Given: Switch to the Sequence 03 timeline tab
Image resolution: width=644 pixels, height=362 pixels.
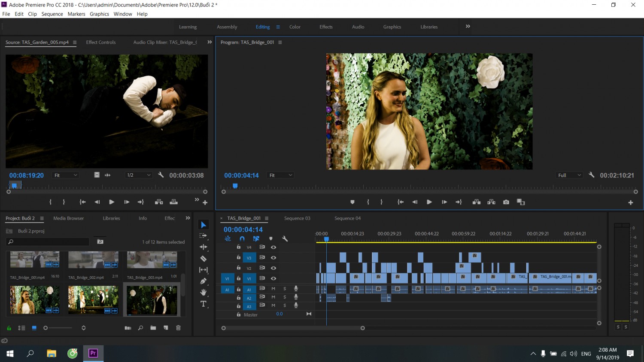Looking at the screenshot, I should click(297, 218).
